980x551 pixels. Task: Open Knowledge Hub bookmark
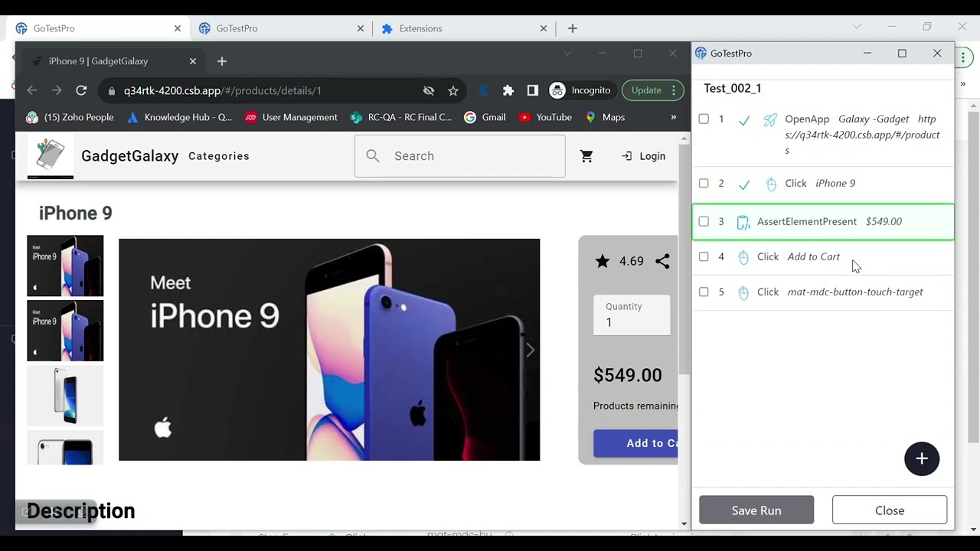pos(179,117)
